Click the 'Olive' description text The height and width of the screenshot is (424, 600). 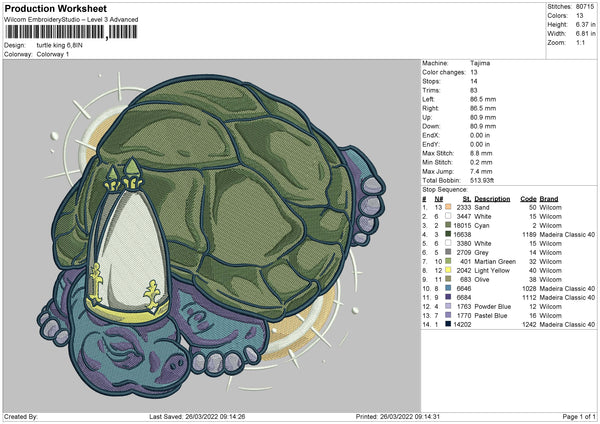click(482, 280)
